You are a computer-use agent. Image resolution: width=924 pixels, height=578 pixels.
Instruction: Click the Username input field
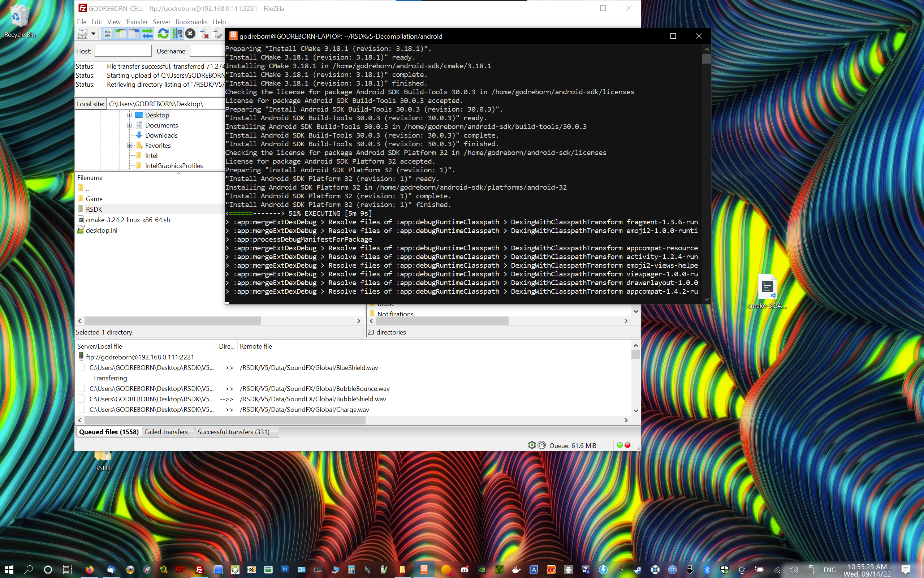207,51
